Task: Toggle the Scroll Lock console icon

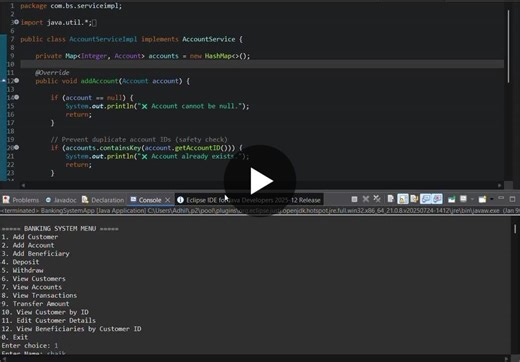Action: tap(403, 199)
